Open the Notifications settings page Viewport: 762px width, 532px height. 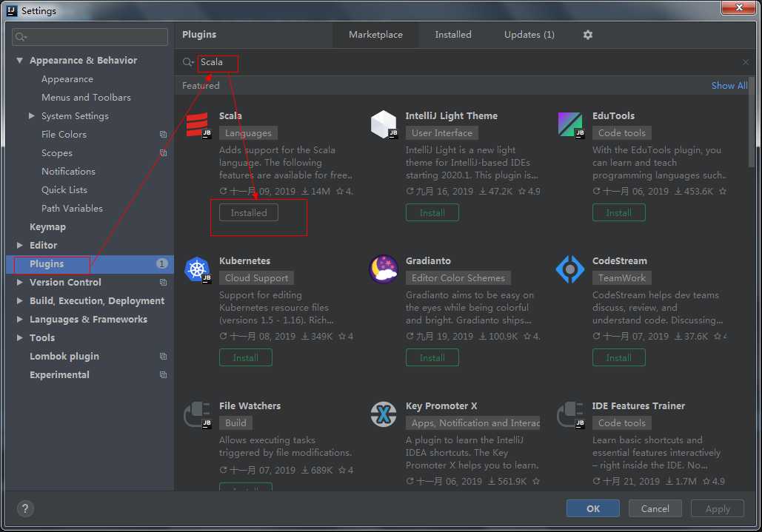pos(68,172)
